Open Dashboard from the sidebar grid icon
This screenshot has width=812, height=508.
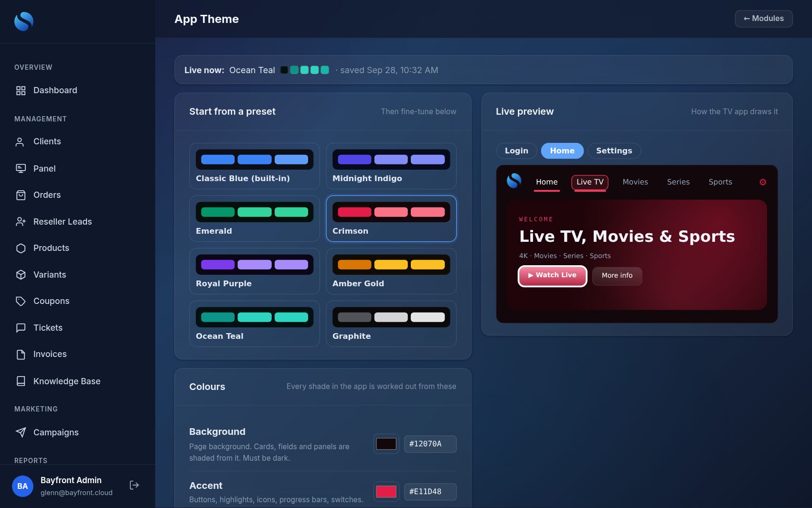pos(21,90)
